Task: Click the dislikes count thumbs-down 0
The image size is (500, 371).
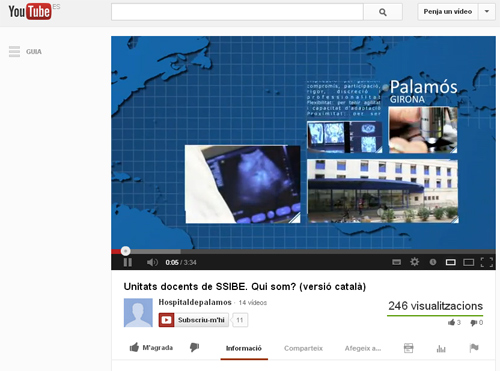Action: point(476,322)
